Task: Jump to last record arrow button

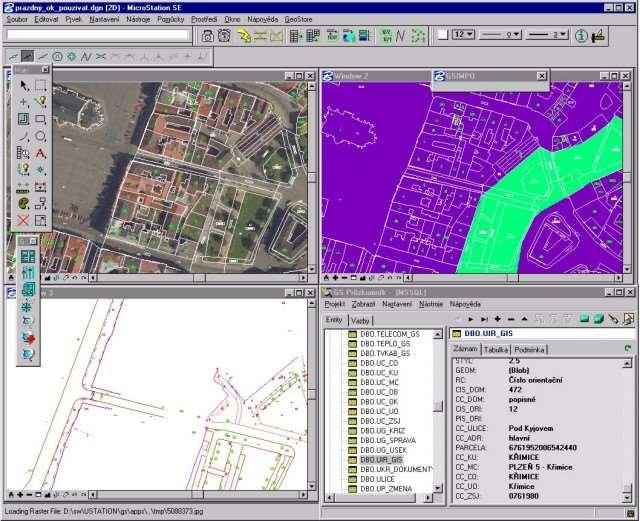Action: point(484,320)
